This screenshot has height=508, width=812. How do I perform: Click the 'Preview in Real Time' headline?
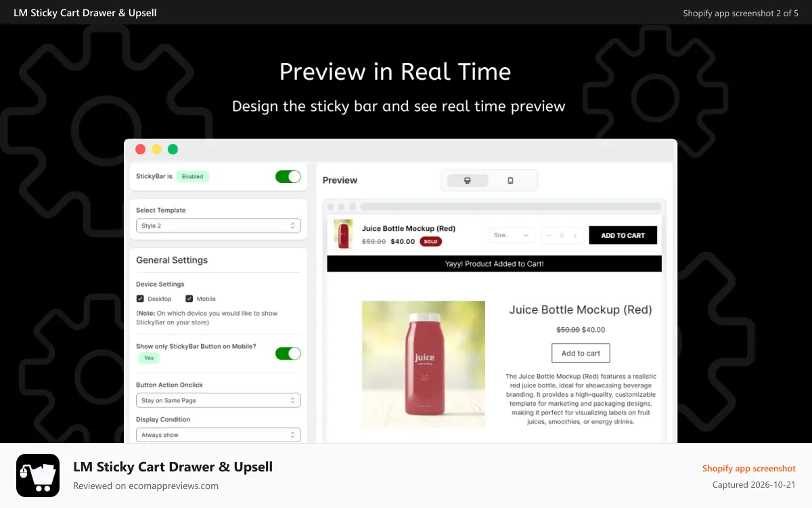(395, 72)
